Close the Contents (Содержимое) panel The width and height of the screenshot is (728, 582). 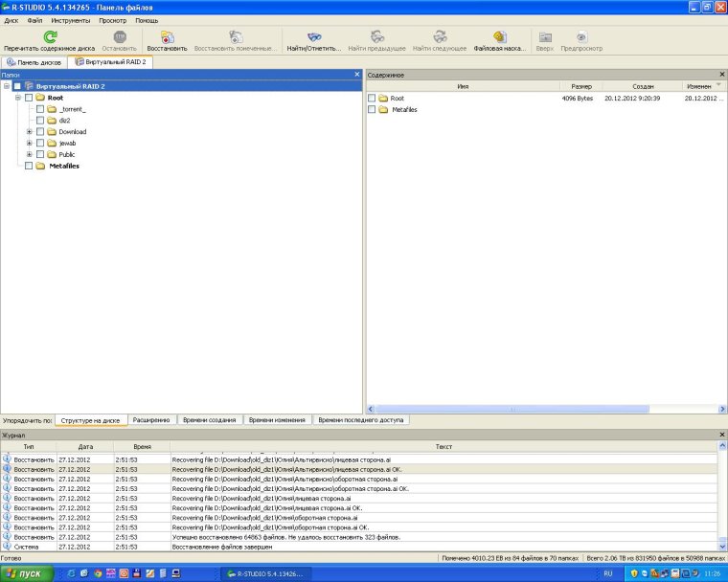[722, 75]
